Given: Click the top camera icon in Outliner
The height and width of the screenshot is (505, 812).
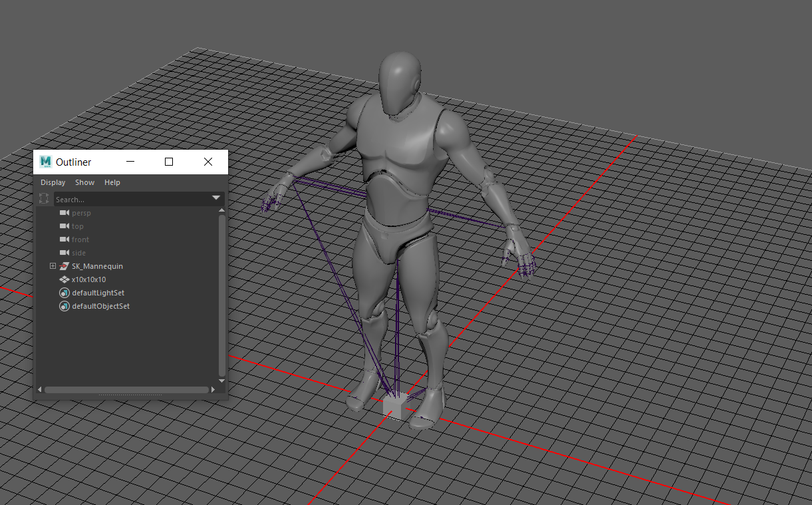Looking at the screenshot, I should [65, 226].
